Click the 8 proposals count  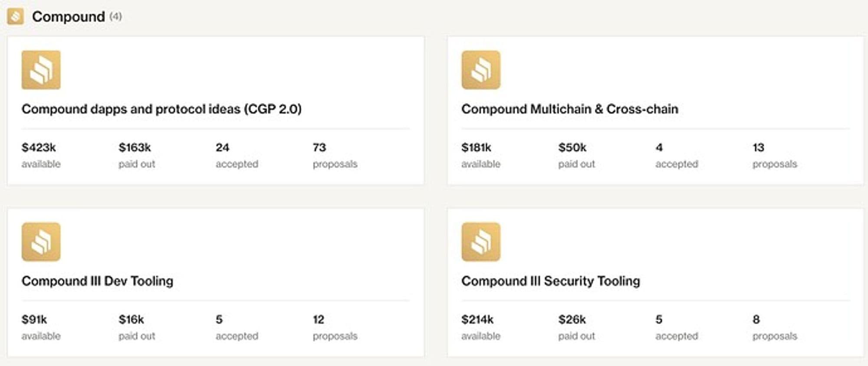pyautogui.click(x=775, y=327)
